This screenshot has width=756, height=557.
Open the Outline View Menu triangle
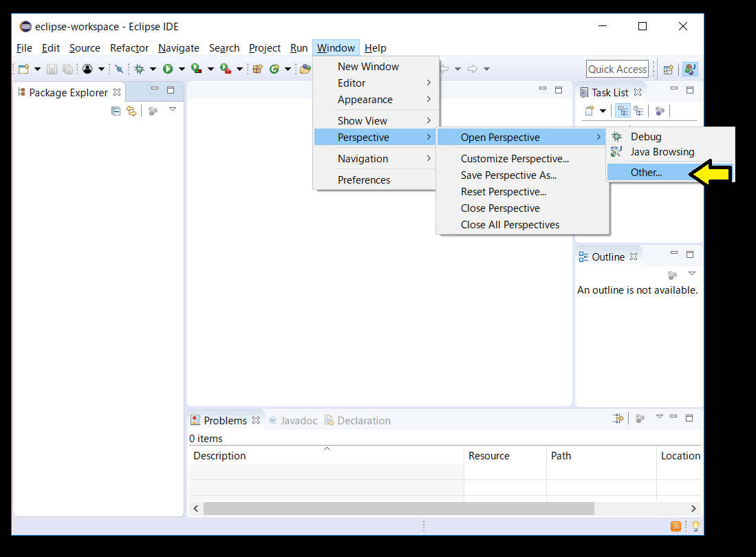tap(692, 273)
